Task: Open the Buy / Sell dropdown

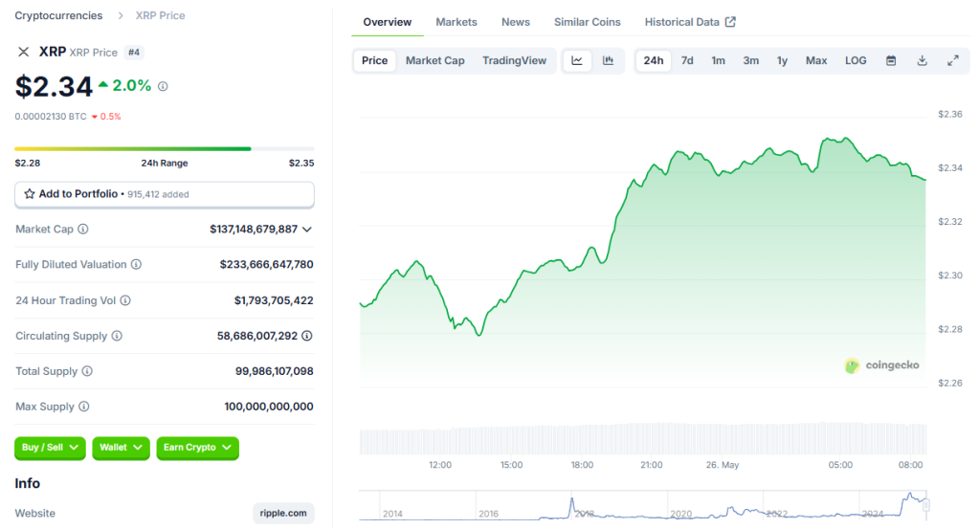Action: tap(50, 447)
